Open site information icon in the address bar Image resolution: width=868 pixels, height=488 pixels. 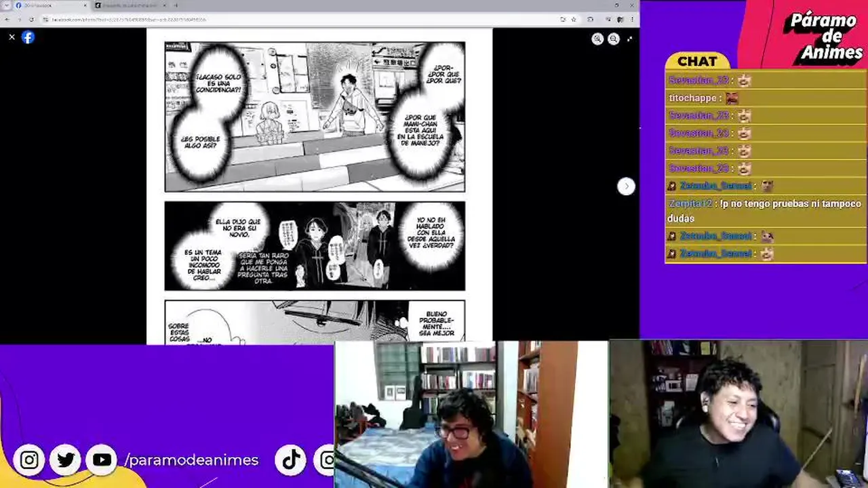click(x=46, y=20)
